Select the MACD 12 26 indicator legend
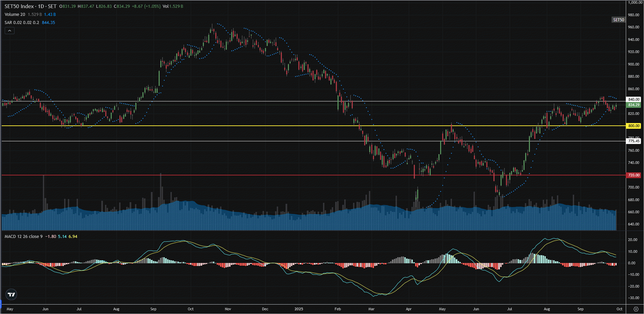Screen dimensions: 644x314 pyautogui.click(x=23, y=237)
